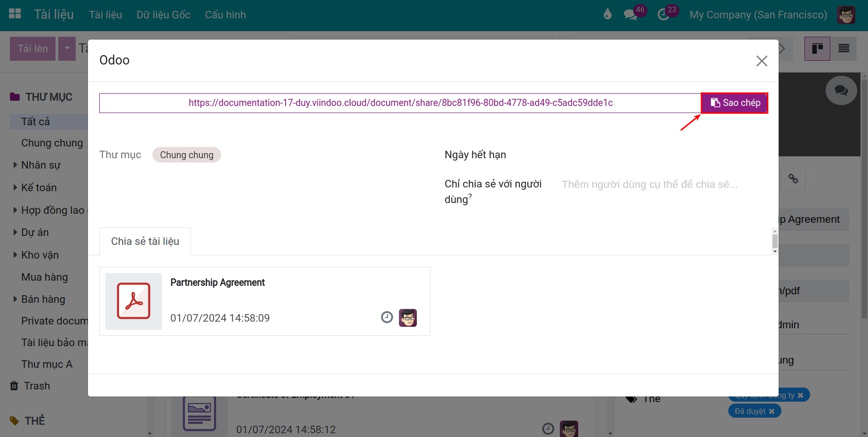The width and height of the screenshot is (868, 437).
Task: Click the Sao chép copy button
Action: [734, 103]
